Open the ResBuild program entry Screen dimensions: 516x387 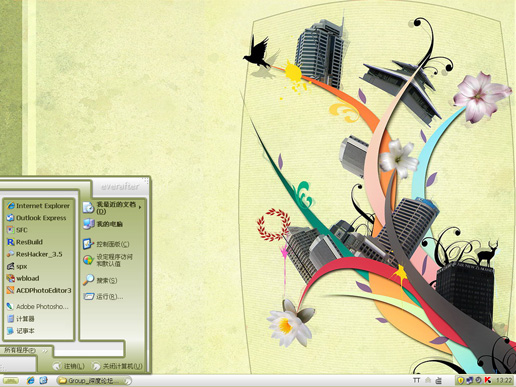tap(25, 242)
